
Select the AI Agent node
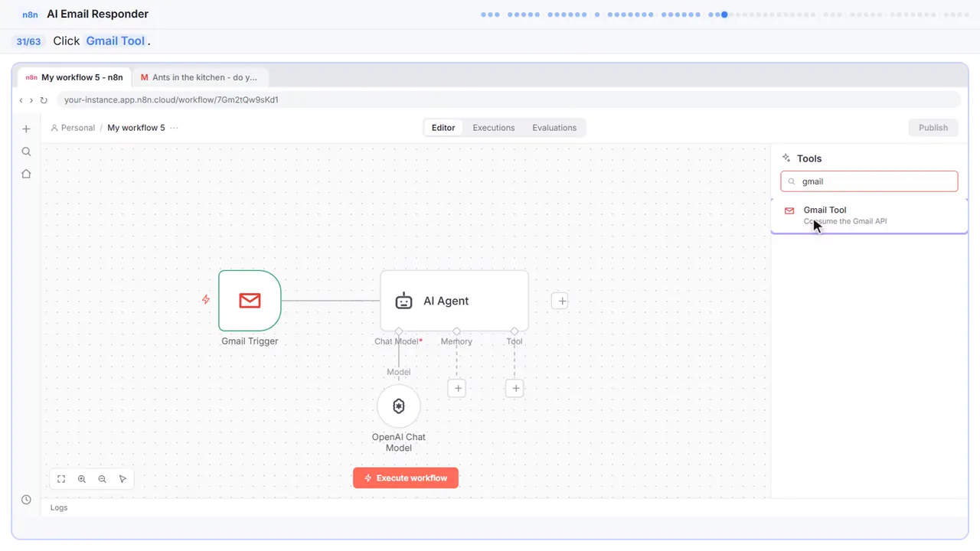point(454,301)
